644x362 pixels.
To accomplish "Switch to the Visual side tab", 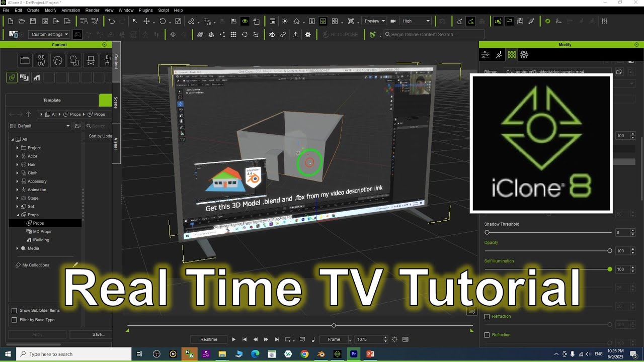I will pos(116,144).
